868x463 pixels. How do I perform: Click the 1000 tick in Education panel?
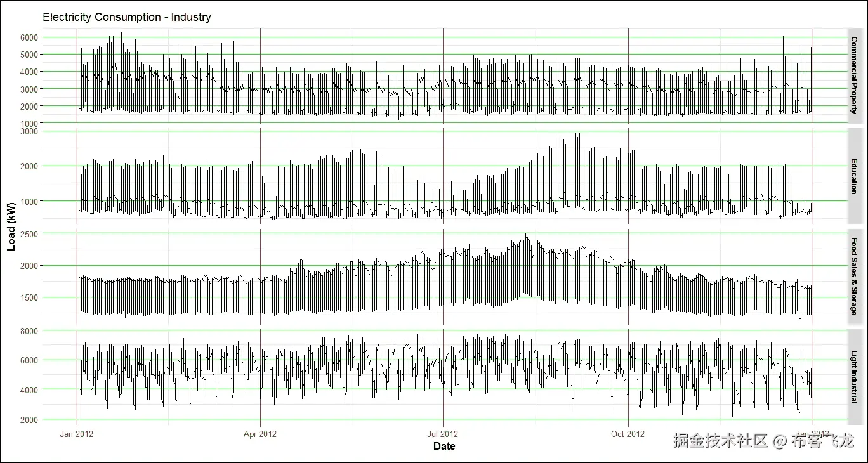click(x=30, y=201)
